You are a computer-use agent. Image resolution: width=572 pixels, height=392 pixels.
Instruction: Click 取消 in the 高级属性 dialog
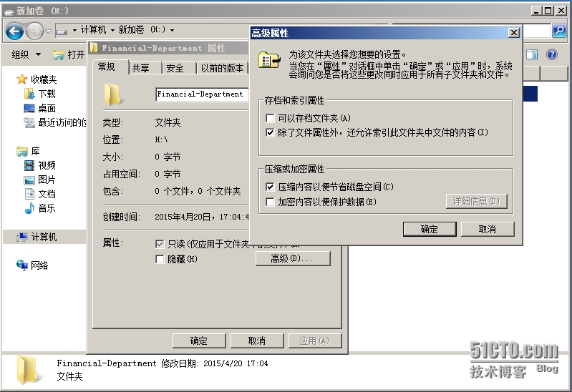488,230
